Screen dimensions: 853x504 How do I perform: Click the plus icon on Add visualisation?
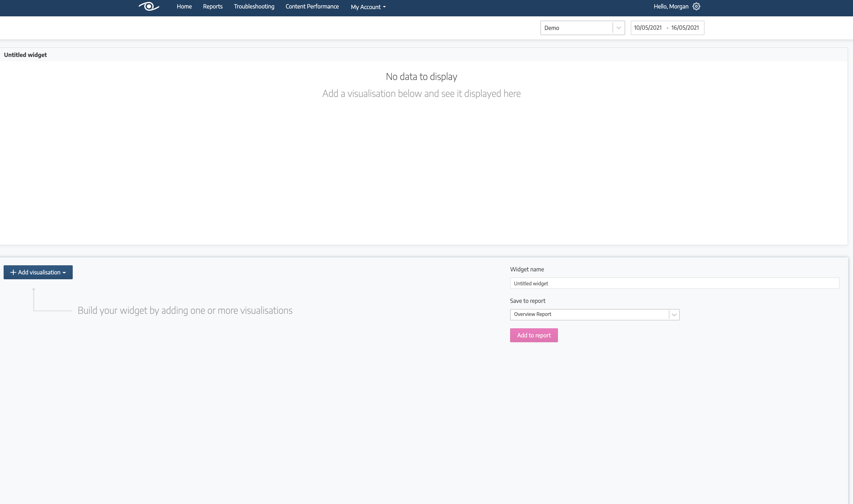click(x=13, y=272)
